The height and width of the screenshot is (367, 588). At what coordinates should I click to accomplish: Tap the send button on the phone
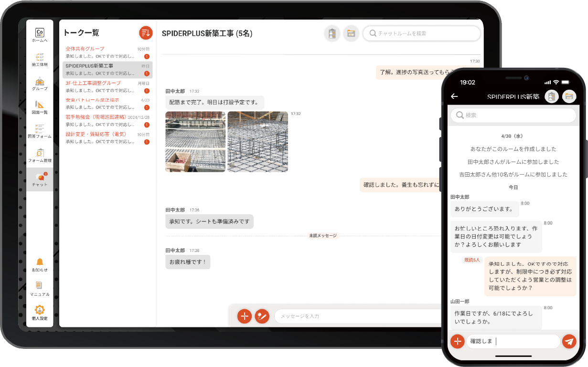coord(569,341)
